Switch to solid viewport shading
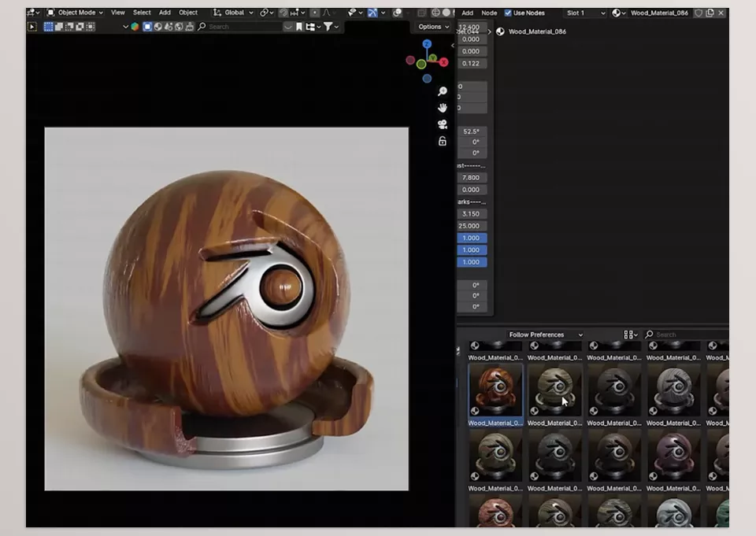Image resolution: width=756 pixels, height=536 pixels. 447,13
